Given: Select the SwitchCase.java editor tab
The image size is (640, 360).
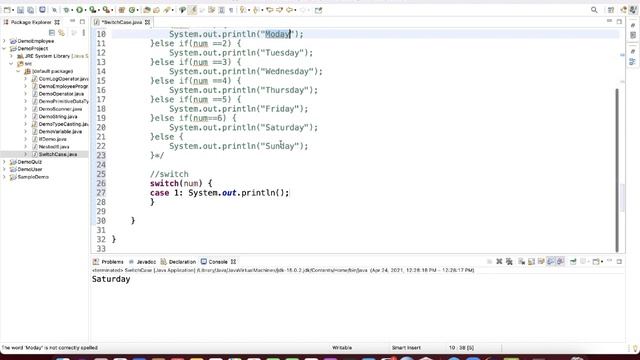Looking at the screenshot, I should [121, 22].
